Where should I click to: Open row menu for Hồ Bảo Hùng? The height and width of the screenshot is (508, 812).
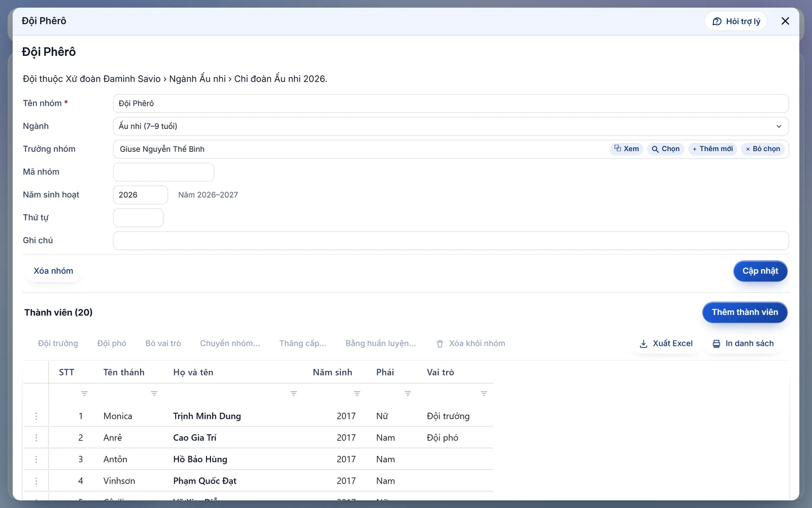click(36, 459)
